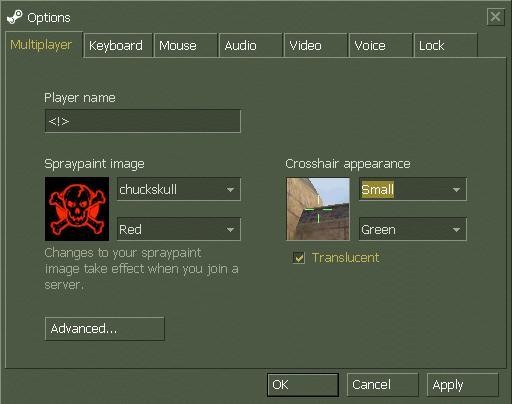Viewport: 512px width, 404px height.
Task: Click the Steam logo icon in title bar
Action: (x=15, y=17)
